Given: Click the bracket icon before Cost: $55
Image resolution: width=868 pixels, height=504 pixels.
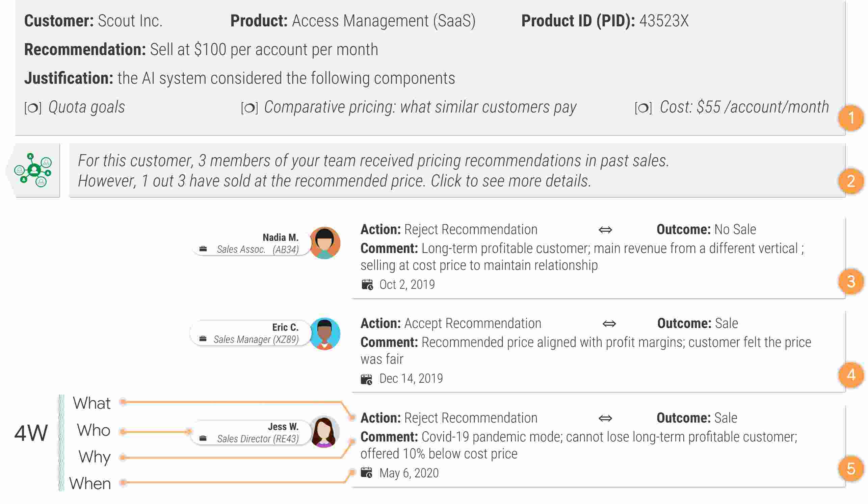Looking at the screenshot, I should [643, 108].
